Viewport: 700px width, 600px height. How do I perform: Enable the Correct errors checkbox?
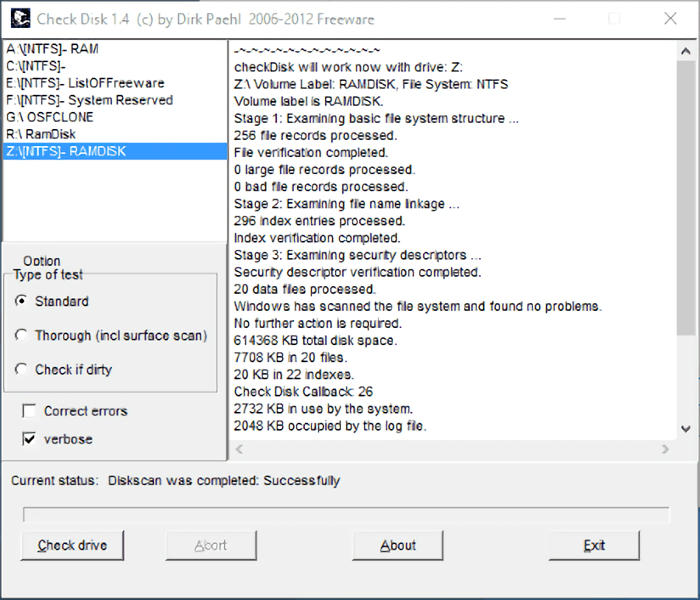tap(29, 411)
